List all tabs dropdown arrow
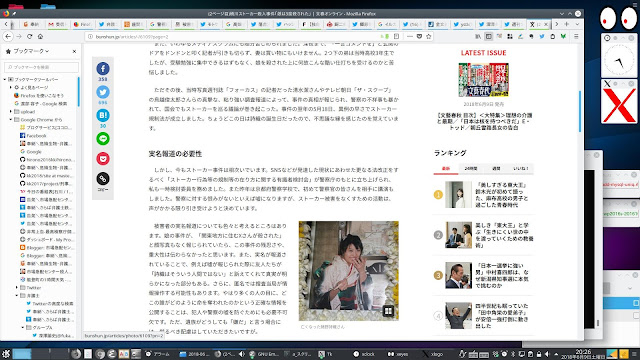The height and width of the screenshot is (360, 640). pos(577,24)
